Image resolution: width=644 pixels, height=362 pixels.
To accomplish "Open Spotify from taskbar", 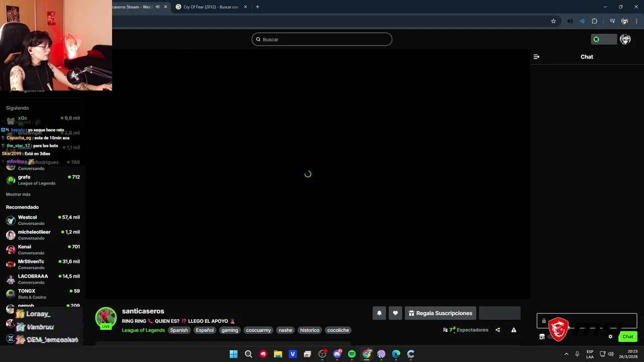I will (x=352, y=354).
